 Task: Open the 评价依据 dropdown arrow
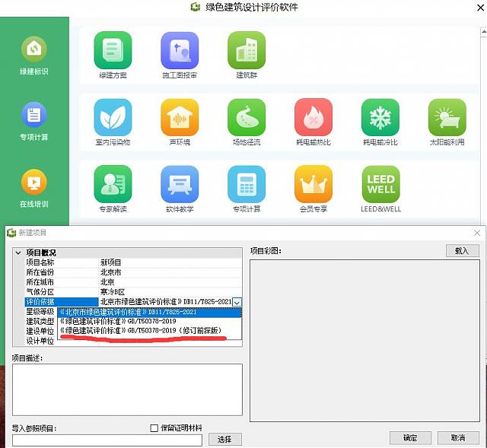click(237, 302)
